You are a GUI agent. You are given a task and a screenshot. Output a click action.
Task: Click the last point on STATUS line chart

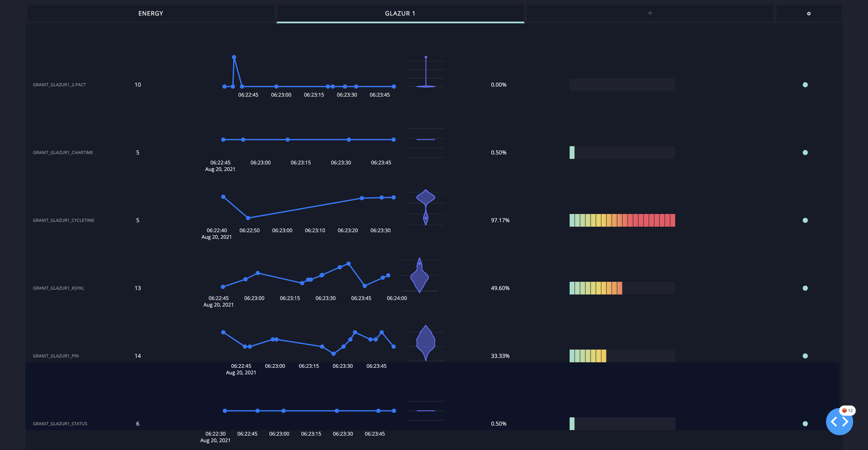(394, 411)
